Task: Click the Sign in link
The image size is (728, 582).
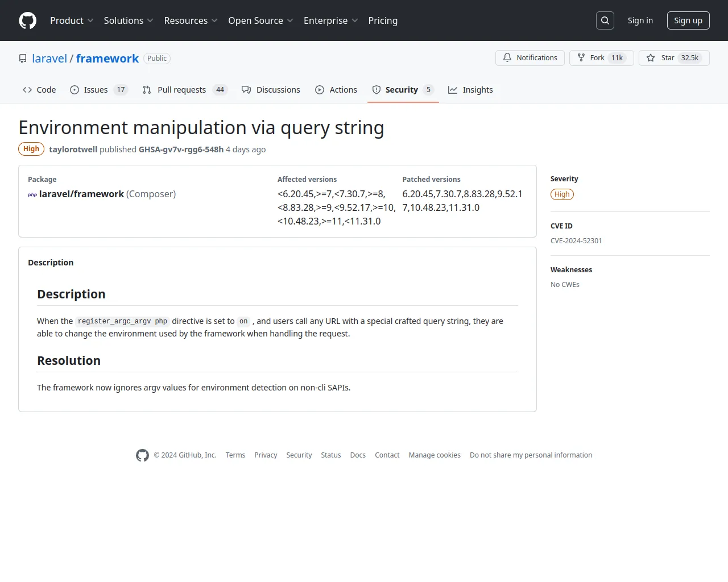Action: coord(640,20)
